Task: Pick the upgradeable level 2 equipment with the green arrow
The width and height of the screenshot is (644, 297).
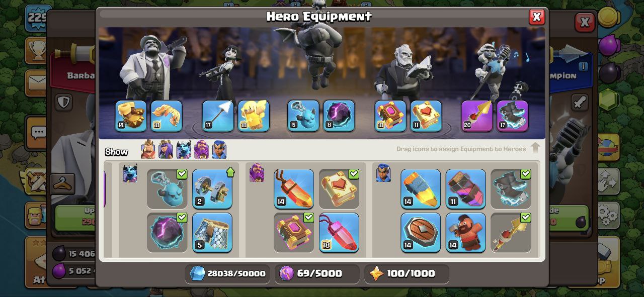Action: [x=212, y=188]
